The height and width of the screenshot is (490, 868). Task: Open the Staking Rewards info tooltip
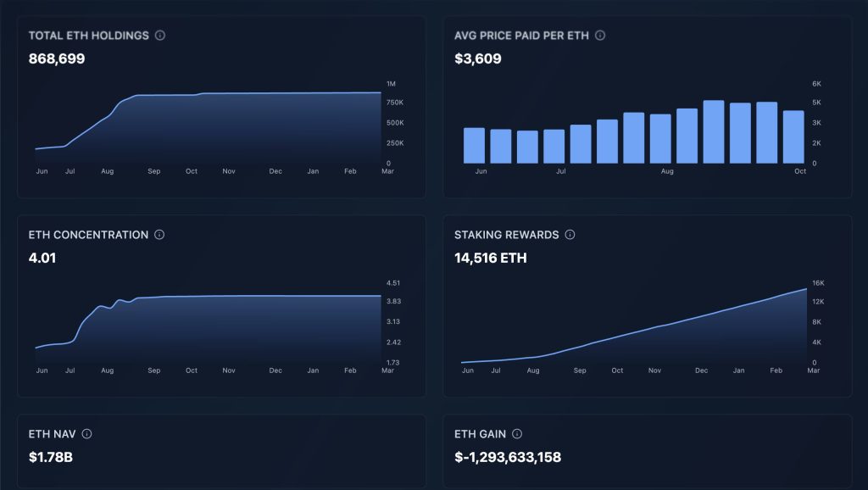(x=569, y=235)
